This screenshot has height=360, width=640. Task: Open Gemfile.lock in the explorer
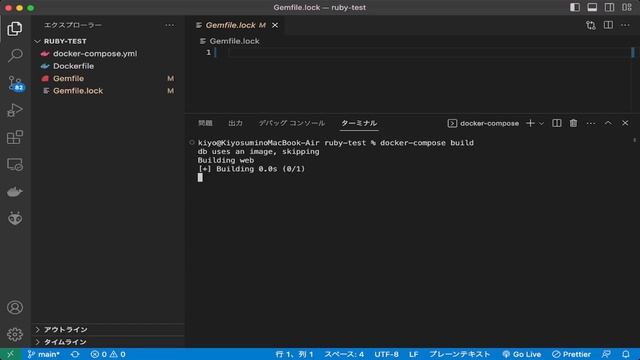[78, 91]
